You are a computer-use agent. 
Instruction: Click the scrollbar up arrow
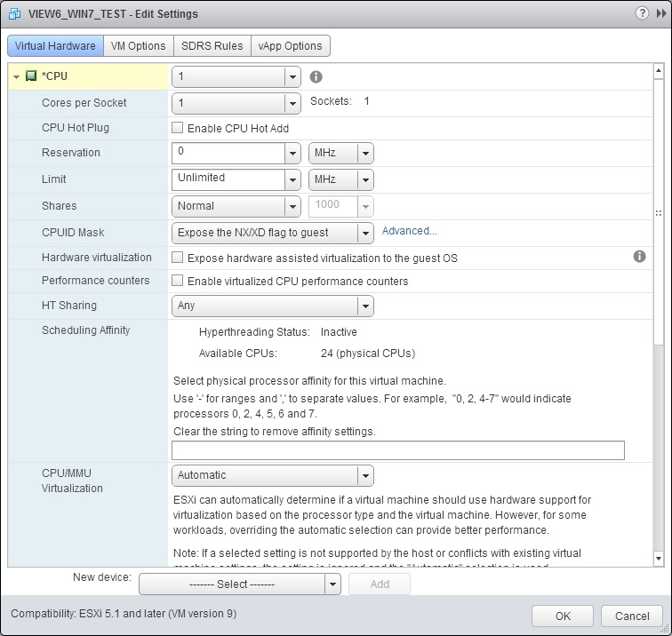tap(659, 71)
